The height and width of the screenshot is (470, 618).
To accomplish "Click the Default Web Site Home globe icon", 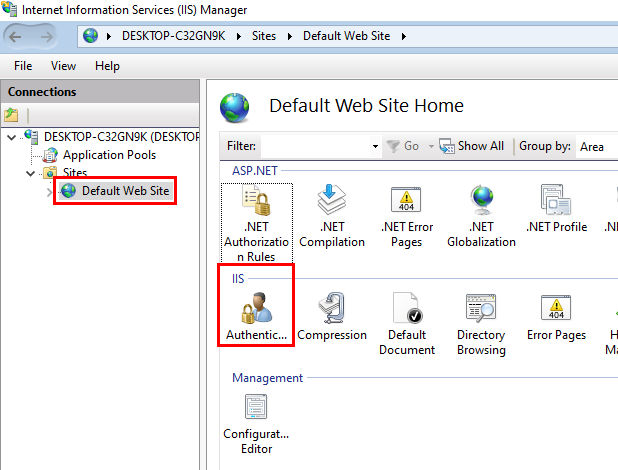I will (235, 108).
